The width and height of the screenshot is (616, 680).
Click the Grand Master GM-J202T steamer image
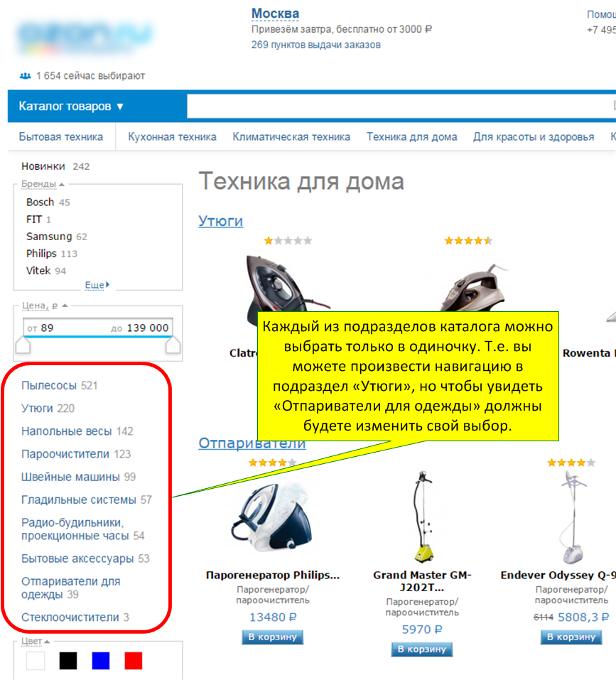click(x=423, y=516)
